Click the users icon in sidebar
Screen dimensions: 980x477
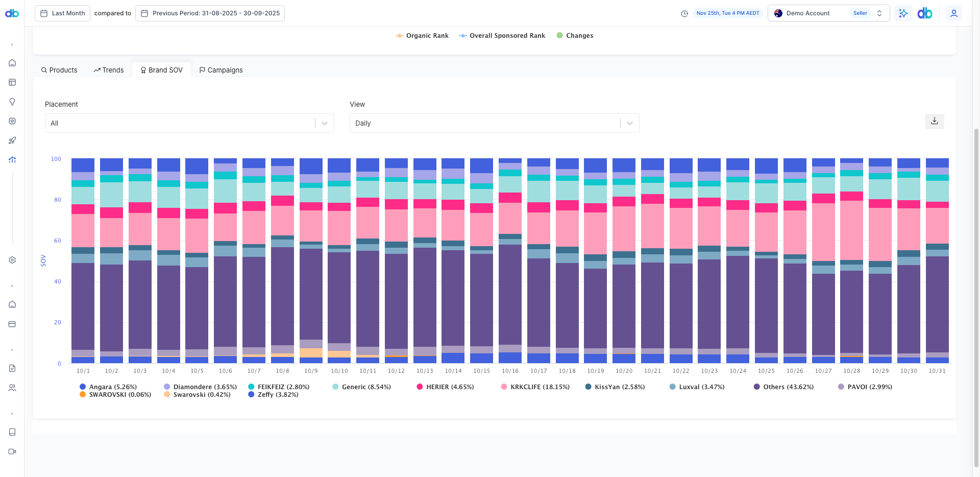pos(12,388)
